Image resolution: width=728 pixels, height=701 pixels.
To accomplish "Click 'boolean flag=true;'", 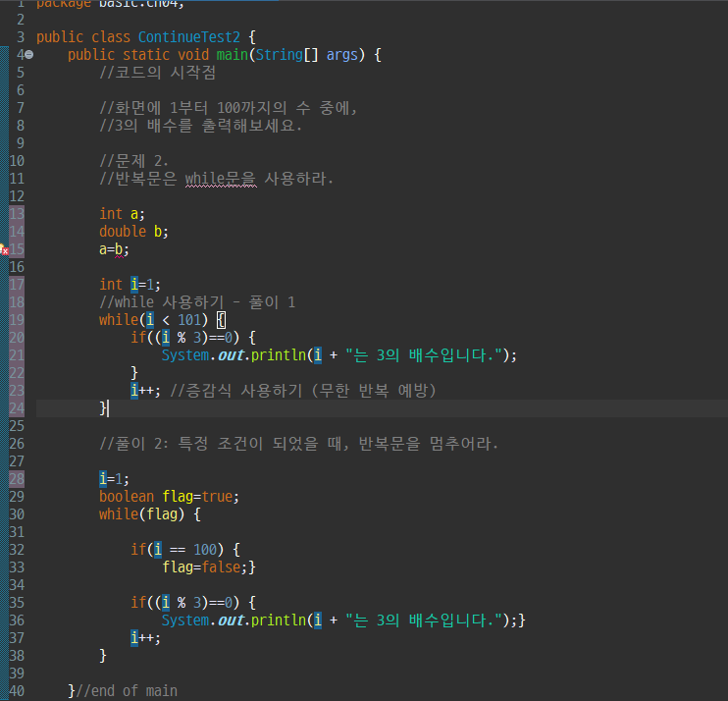I will 170,496.
